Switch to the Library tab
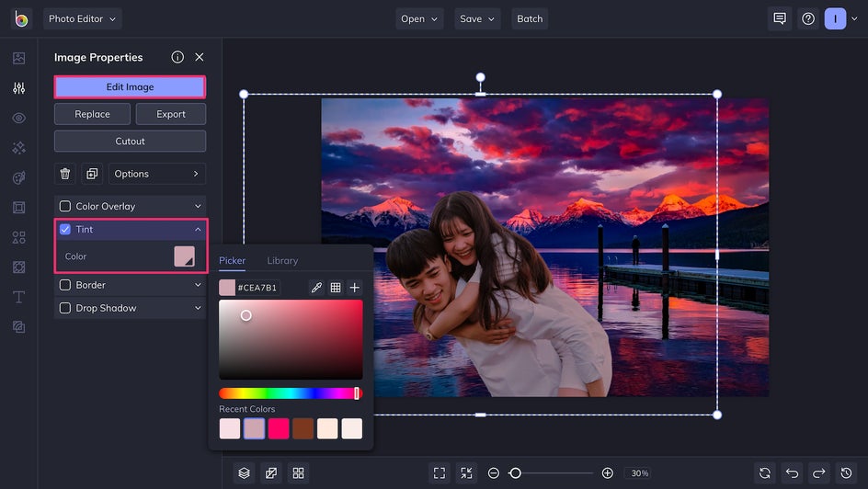Screen dimensions: 868x489 coord(282,260)
